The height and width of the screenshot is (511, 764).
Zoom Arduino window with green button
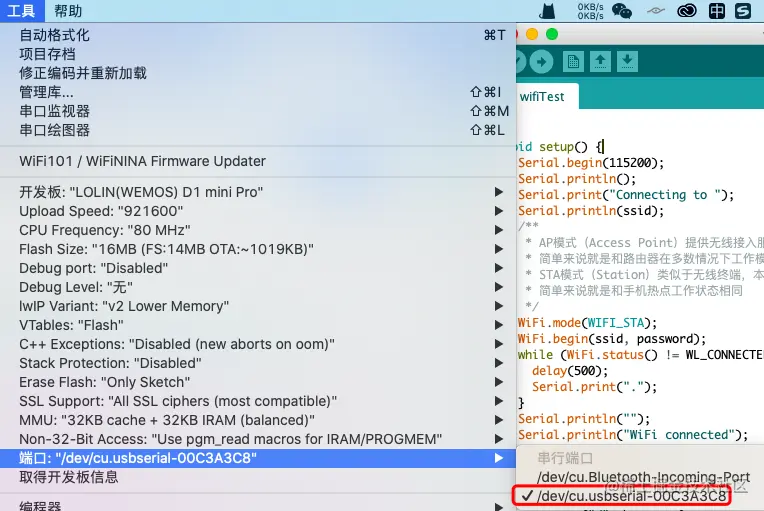click(x=552, y=34)
